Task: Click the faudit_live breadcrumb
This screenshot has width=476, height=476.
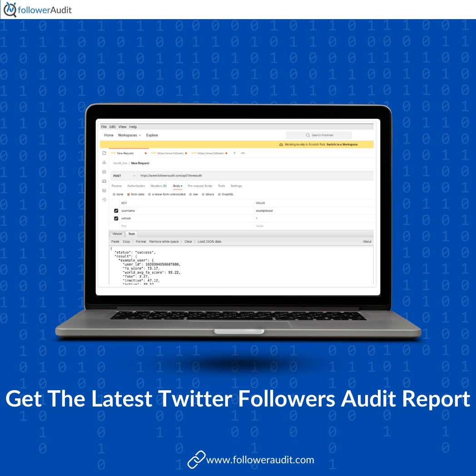Action: (x=120, y=163)
